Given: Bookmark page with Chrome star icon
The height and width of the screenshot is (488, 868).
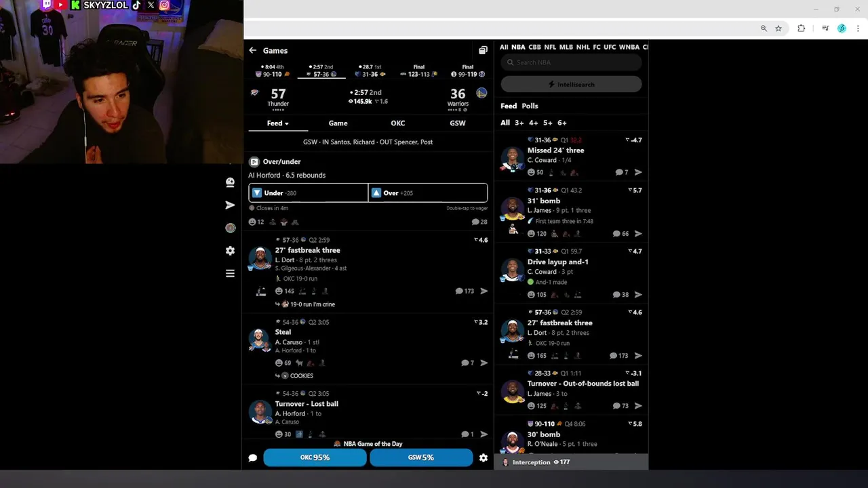Looking at the screenshot, I should point(778,28).
